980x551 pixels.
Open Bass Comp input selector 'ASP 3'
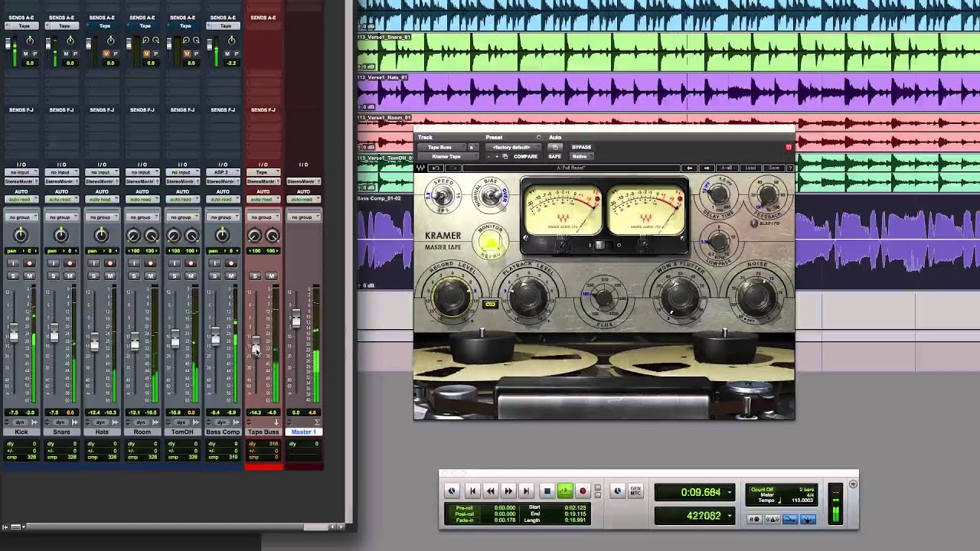coord(222,172)
